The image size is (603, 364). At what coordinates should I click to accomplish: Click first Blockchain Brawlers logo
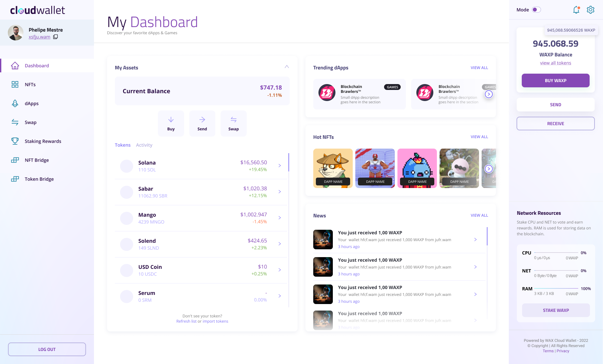click(x=327, y=93)
